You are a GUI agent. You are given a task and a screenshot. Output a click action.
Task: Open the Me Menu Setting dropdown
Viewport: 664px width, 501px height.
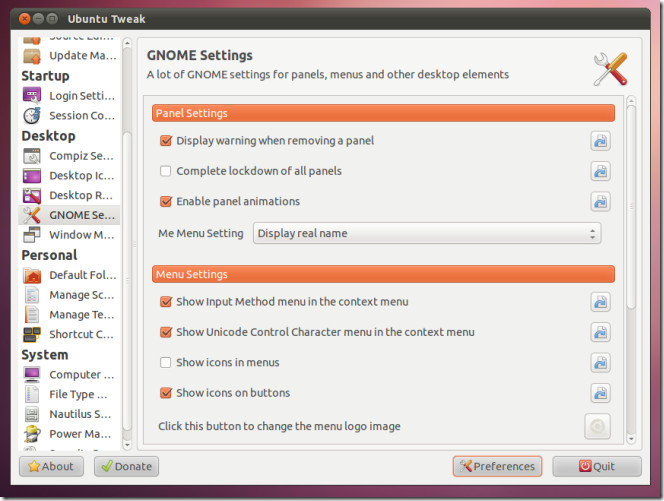click(427, 233)
